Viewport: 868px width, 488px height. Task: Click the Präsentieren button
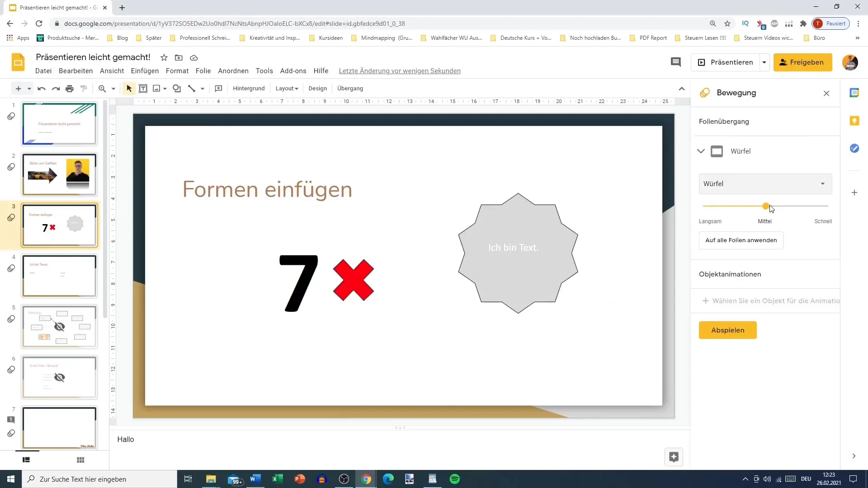[x=726, y=62]
